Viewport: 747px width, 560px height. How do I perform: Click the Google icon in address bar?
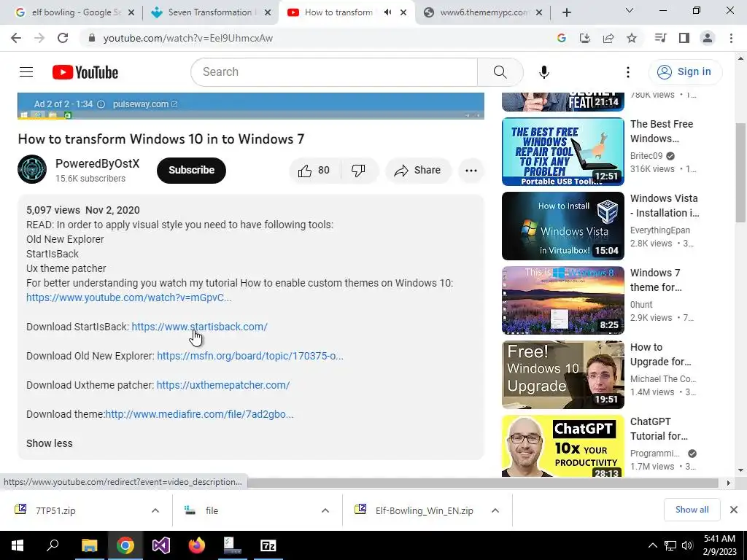561,38
